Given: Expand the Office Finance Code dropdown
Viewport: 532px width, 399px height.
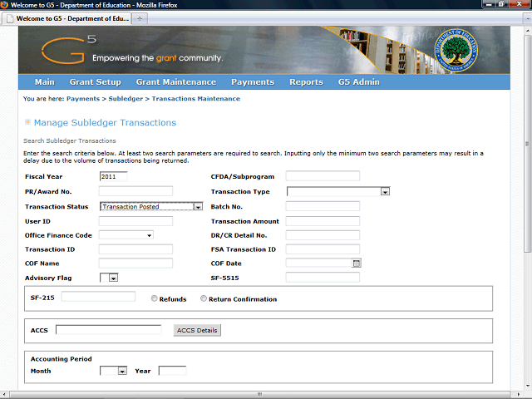Looking at the screenshot, I should pyautogui.click(x=126, y=235).
